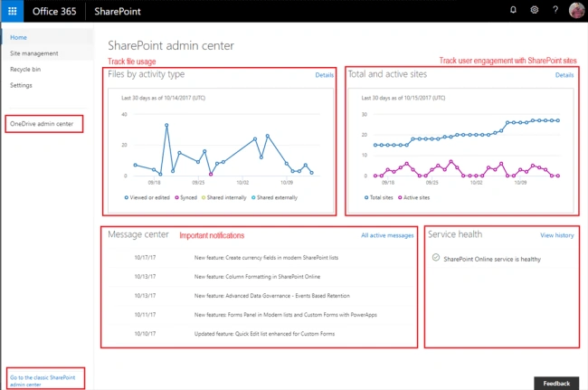Click last Total sites data point in sites chart

pos(558,120)
